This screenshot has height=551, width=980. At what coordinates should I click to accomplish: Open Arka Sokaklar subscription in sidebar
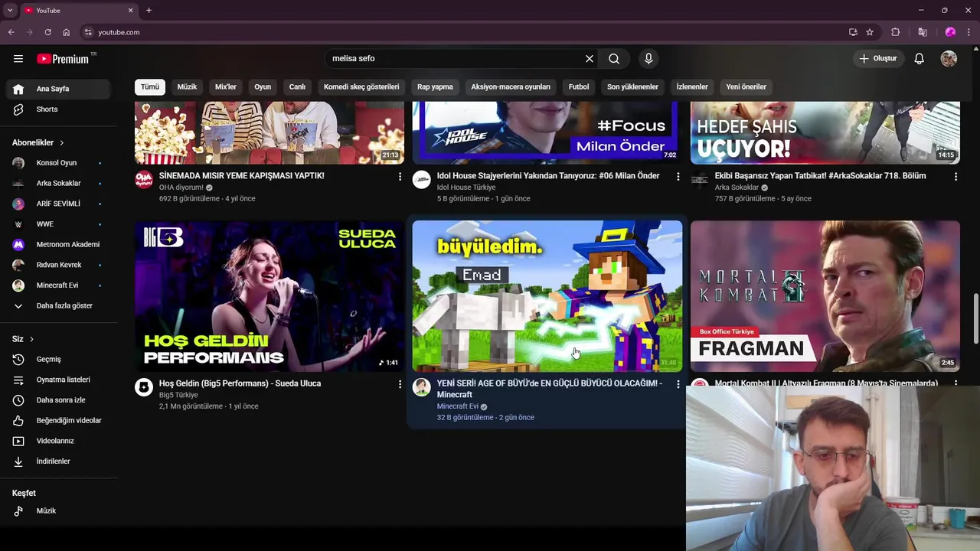[58, 184]
